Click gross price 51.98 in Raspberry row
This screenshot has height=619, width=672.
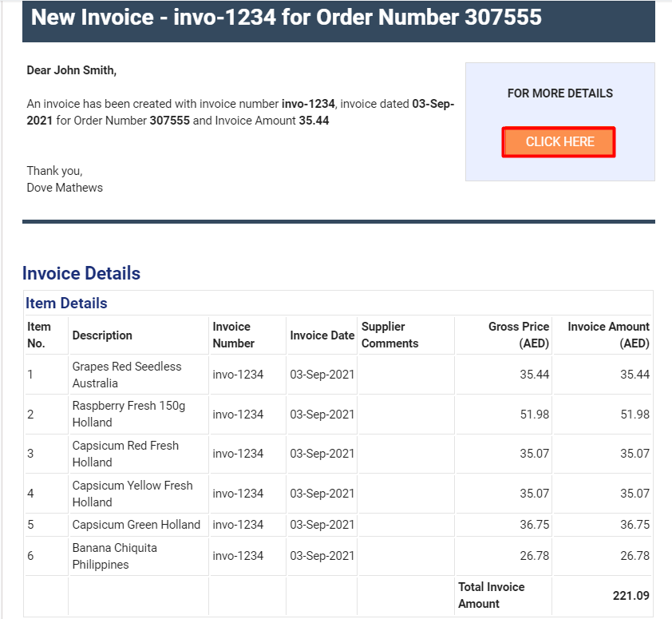point(535,415)
